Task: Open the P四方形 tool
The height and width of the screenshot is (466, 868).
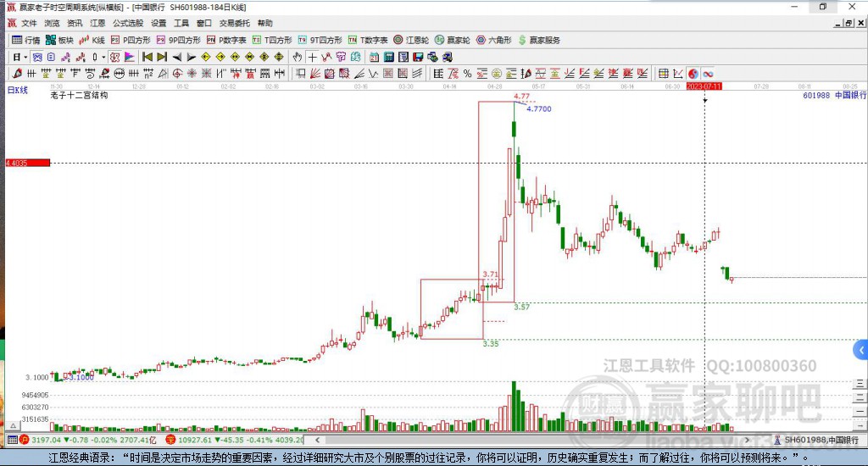Action: click(x=131, y=40)
